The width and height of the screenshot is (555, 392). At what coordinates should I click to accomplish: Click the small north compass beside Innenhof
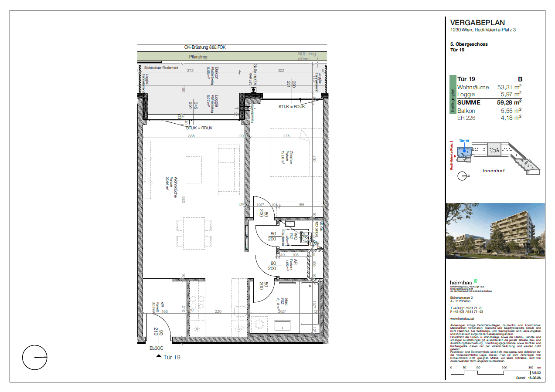462,176
